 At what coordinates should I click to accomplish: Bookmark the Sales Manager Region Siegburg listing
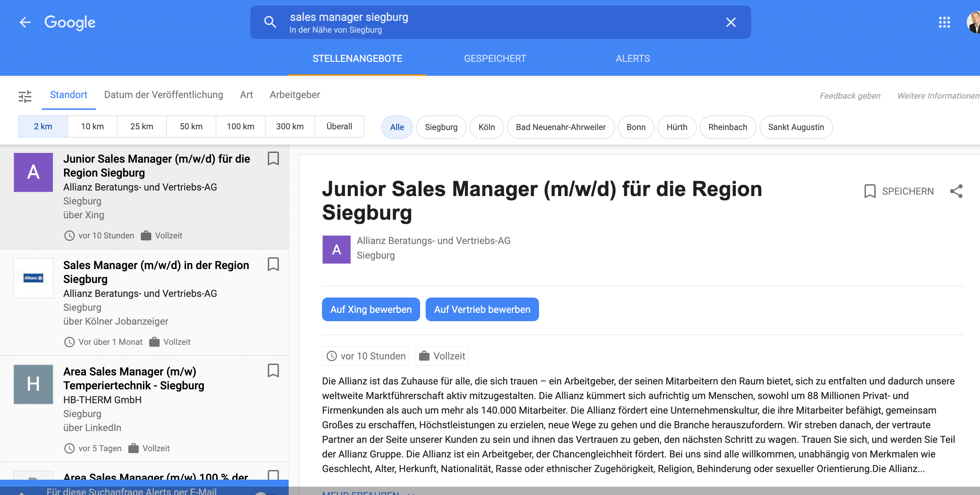click(x=273, y=264)
